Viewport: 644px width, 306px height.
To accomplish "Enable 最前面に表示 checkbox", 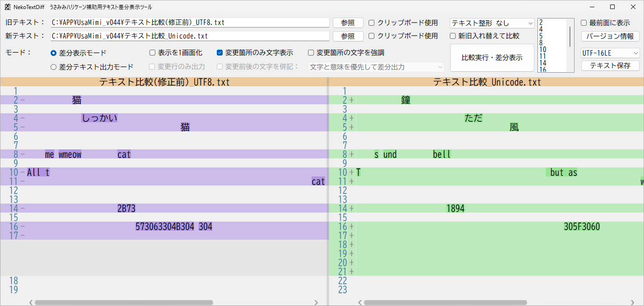I will pyautogui.click(x=584, y=23).
